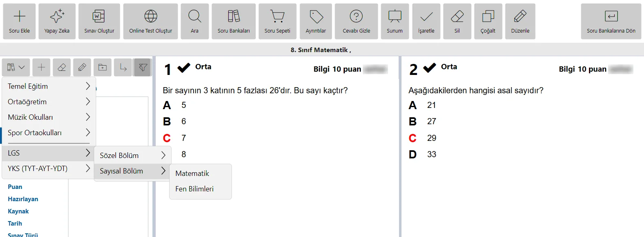Viewport: 644px width, 237px height.
Task: Click Cevabı Gizle question mark icon
Action: click(356, 17)
